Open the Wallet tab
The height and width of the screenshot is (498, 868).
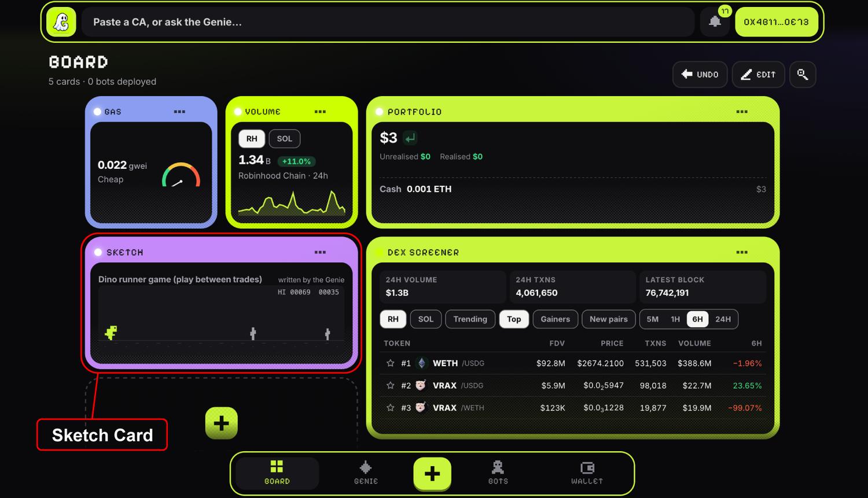pyautogui.click(x=587, y=473)
